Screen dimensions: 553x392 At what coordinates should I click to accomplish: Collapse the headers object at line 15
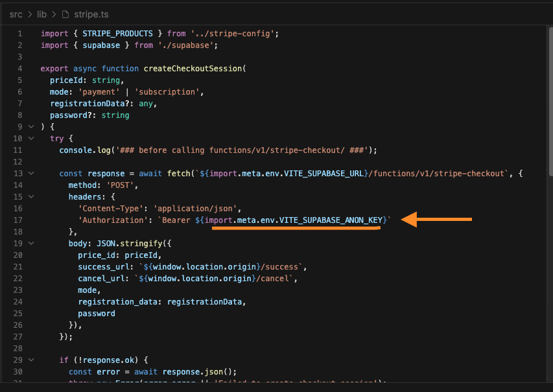31,196
